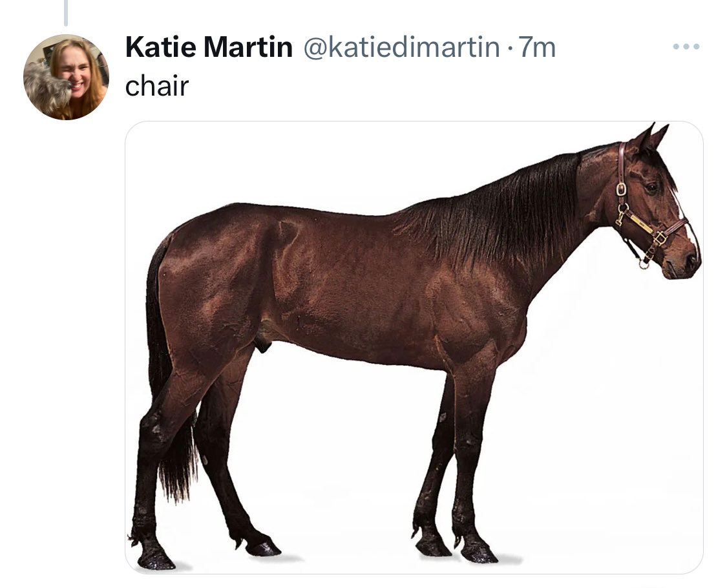Open Katie Martin's profile avatar

tap(67, 77)
